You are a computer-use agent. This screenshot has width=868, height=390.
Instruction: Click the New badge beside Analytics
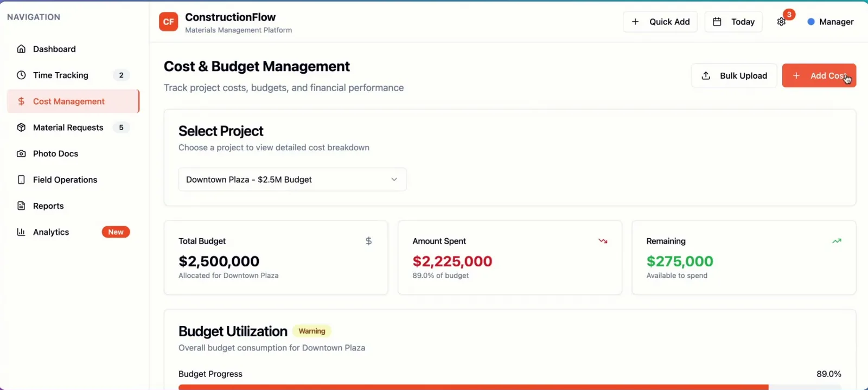coord(116,232)
